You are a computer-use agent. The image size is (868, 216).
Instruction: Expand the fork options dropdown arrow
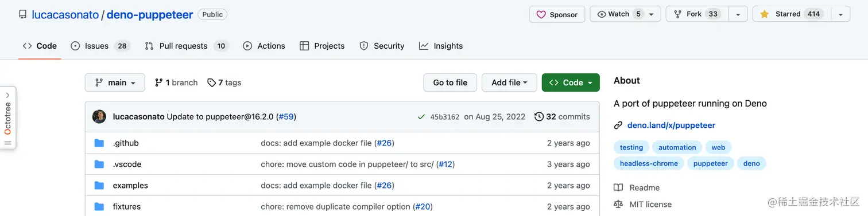pyautogui.click(x=738, y=14)
